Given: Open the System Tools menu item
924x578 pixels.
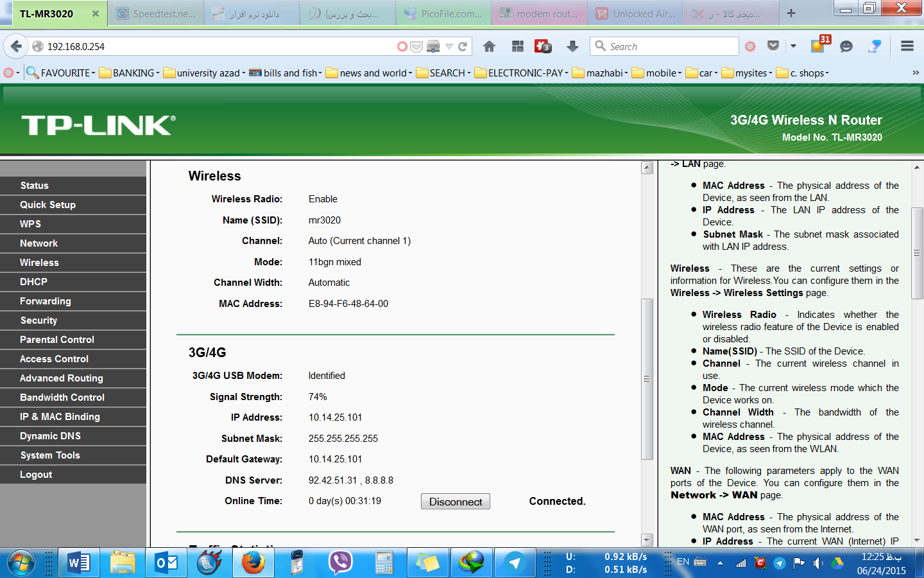Looking at the screenshot, I should [x=73, y=455].
